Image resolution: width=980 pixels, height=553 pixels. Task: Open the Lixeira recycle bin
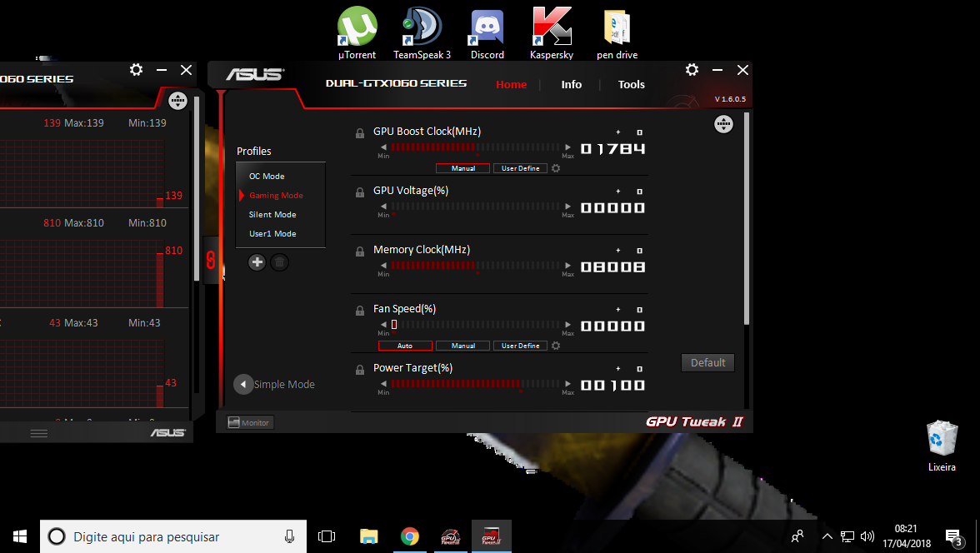tap(942, 446)
